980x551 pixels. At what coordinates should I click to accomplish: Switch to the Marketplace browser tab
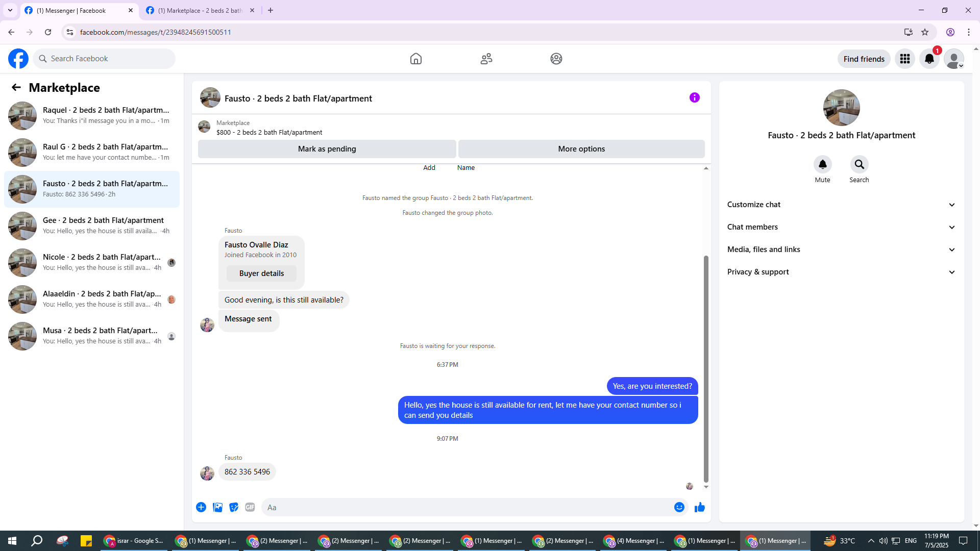point(200,10)
